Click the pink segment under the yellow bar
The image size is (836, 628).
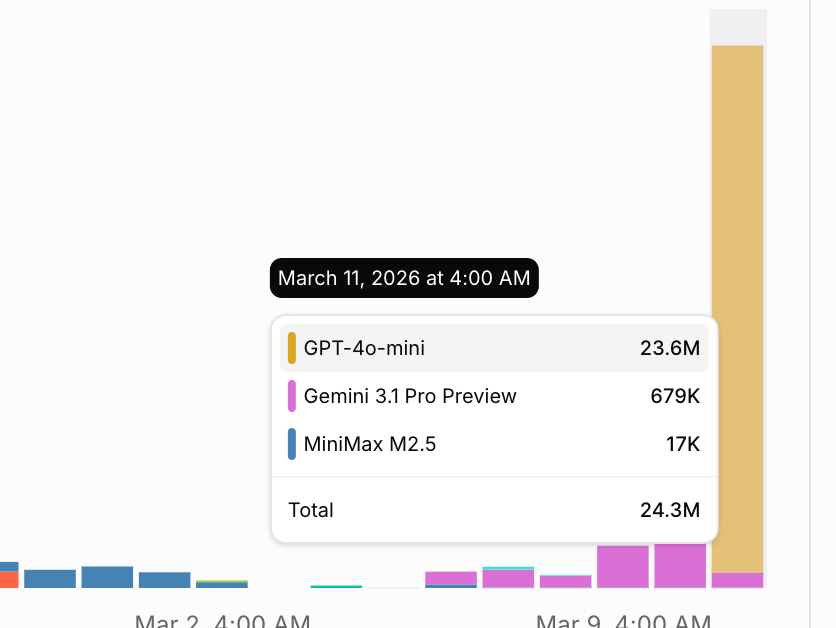[x=737, y=580]
